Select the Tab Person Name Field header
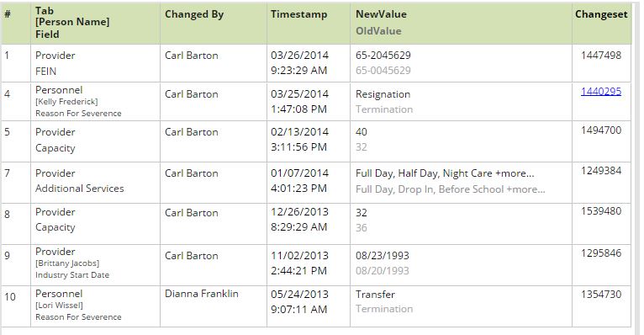The image size is (644, 335). tap(72, 22)
